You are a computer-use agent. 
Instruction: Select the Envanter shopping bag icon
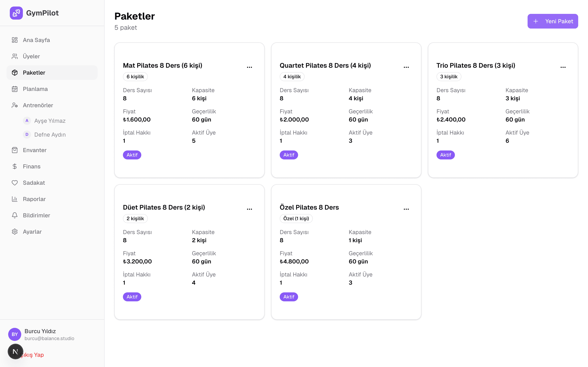[x=14, y=150]
